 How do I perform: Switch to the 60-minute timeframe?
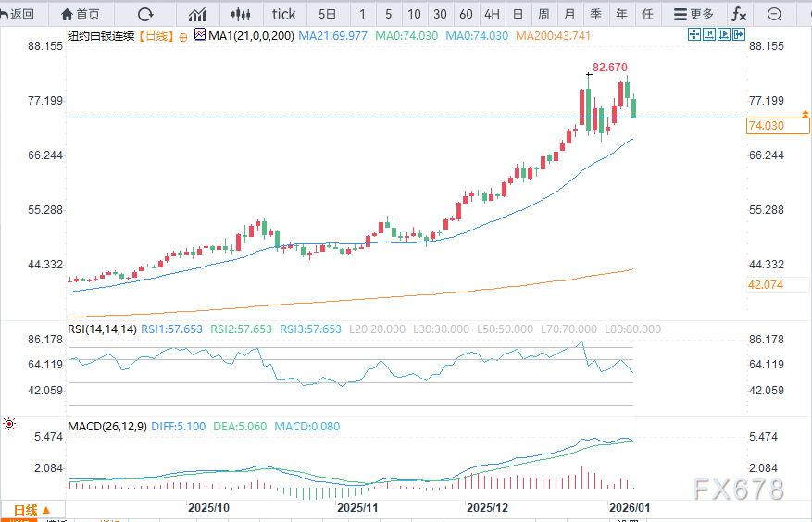466,14
